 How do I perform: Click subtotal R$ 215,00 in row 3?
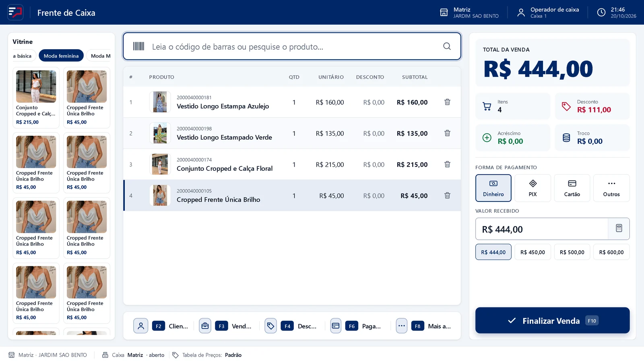(412, 164)
